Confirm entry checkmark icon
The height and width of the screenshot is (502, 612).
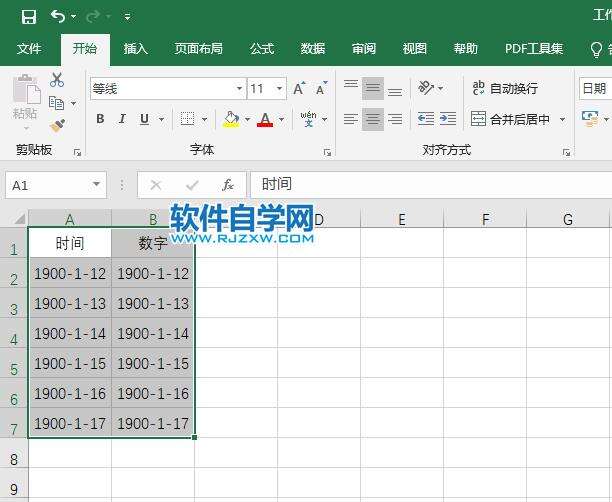[x=192, y=185]
